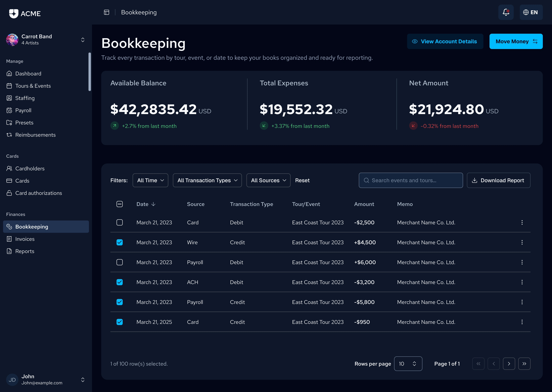Open kebab menu for the ACH row
Viewport: 552px width, 392px height.
(522, 282)
